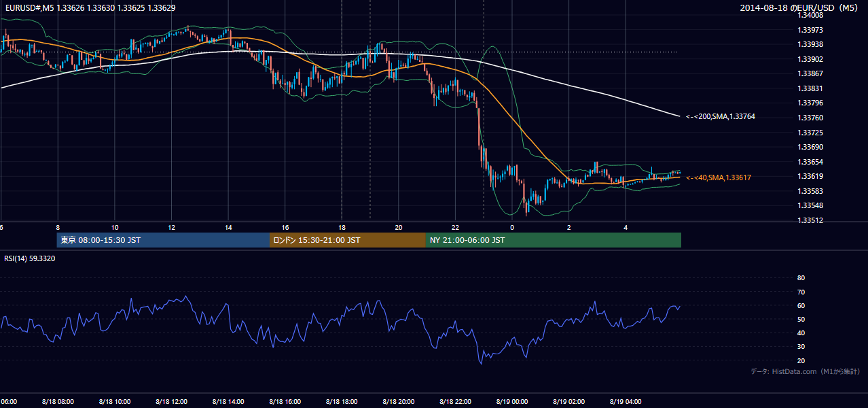This screenshot has height=408, width=868.
Task: Click price axis value 1.33760
Action: pyautogui.click(x=810, y=118)
